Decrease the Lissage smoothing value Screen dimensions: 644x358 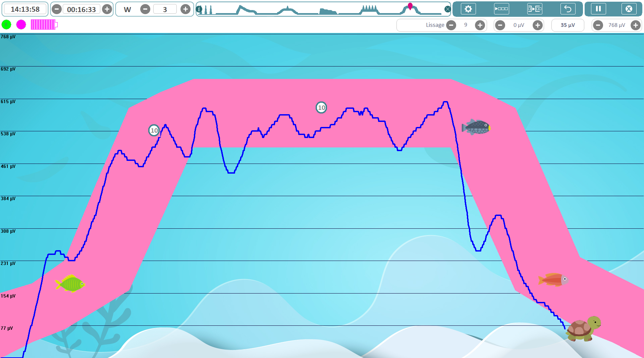coord(451,25)
